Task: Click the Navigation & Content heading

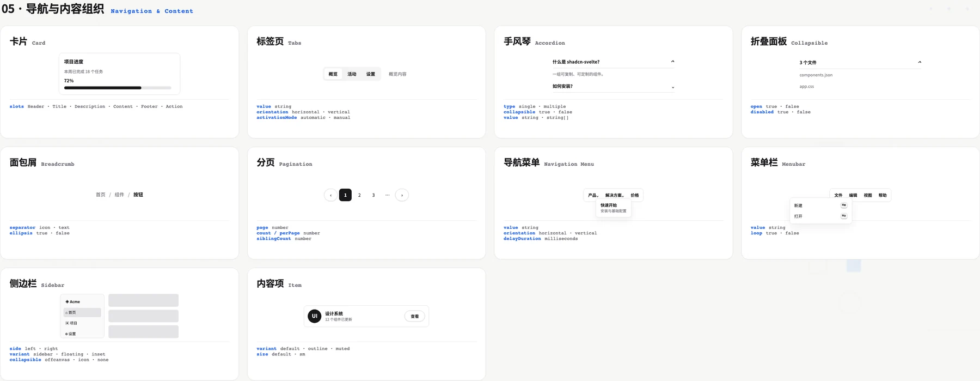Action: click(152, 11)
